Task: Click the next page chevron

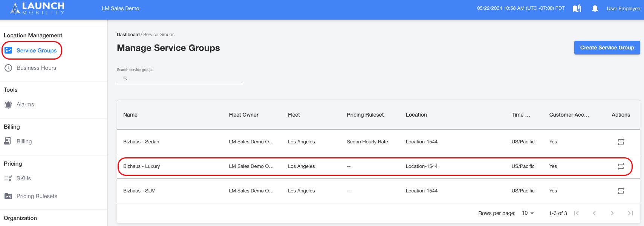Action: point(612,213)
